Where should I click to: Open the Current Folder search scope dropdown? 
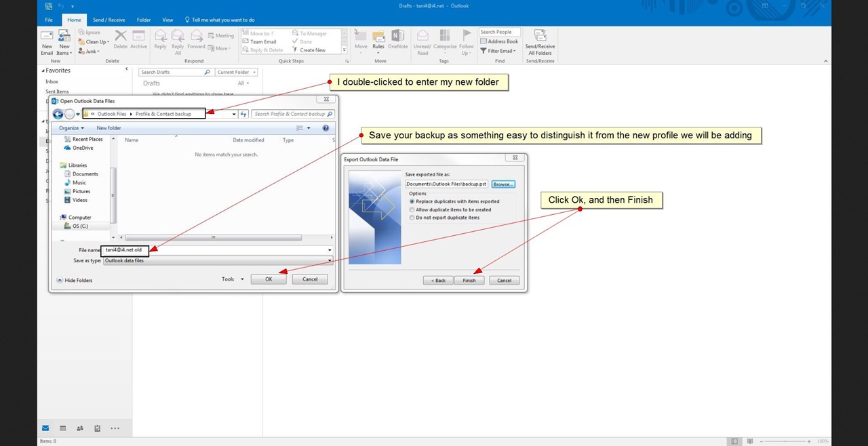[236, 72]
